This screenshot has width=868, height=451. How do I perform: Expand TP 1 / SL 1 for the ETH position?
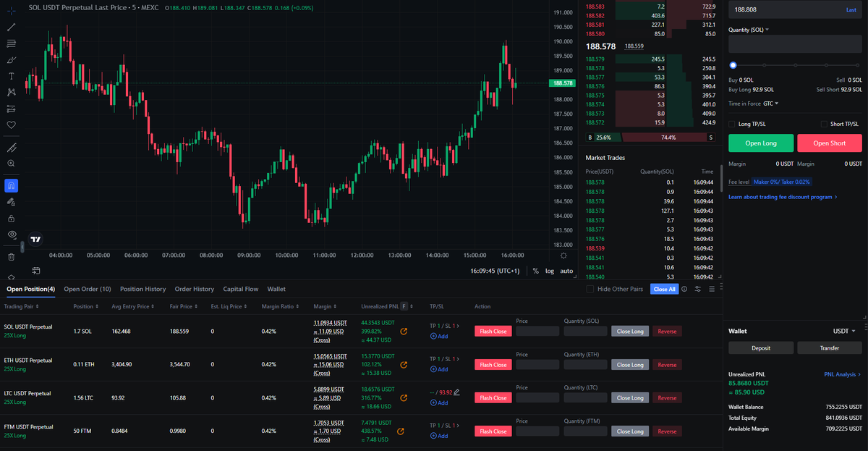pyautogui.click(x=443, y=358)
